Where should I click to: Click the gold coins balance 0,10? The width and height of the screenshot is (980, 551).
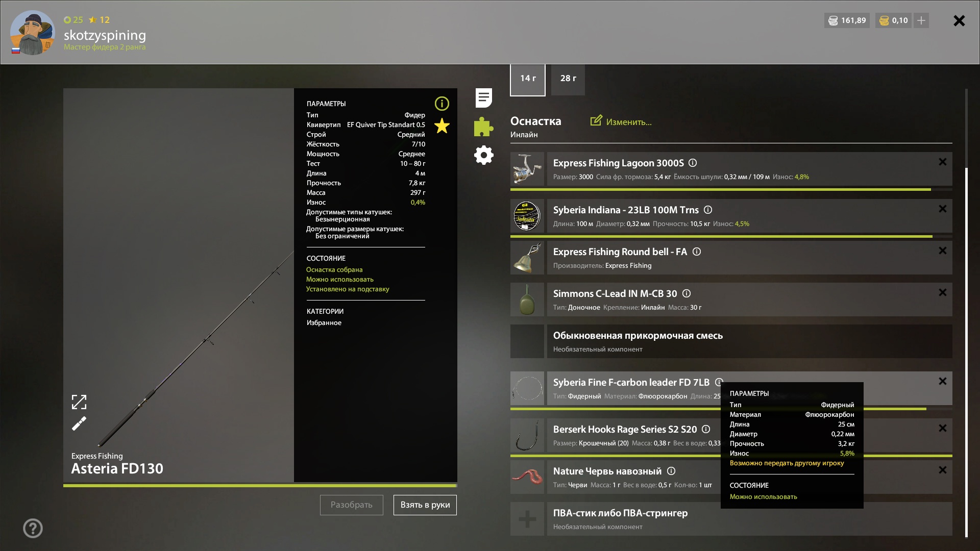click(x=893, y=20)
